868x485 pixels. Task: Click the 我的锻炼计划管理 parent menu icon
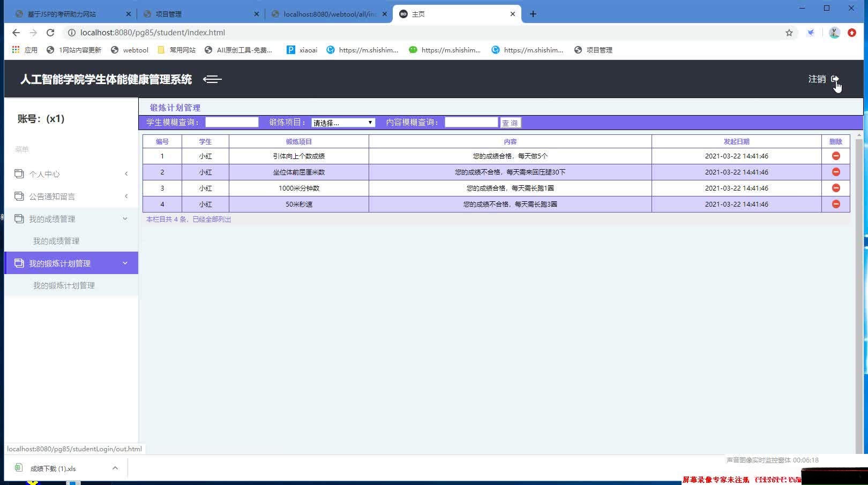[x=19, y=263]
